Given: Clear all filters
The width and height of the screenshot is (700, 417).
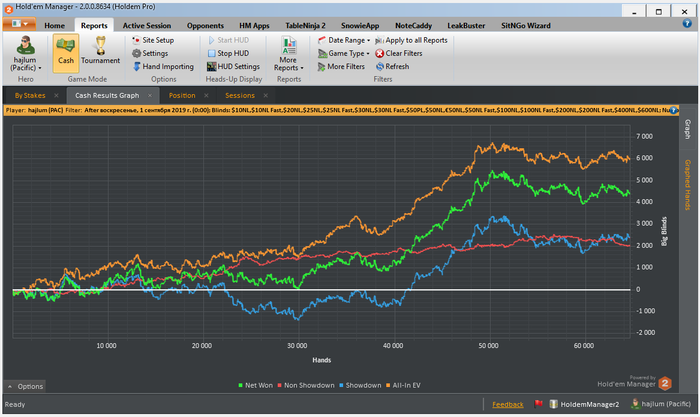Looking at the screenshot, I should pyautogui.click(x=407, y=53).
